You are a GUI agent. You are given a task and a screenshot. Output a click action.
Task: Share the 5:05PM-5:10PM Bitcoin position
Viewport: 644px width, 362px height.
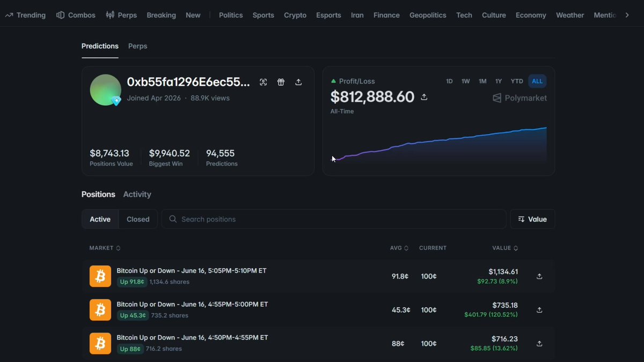click(539, 276)
